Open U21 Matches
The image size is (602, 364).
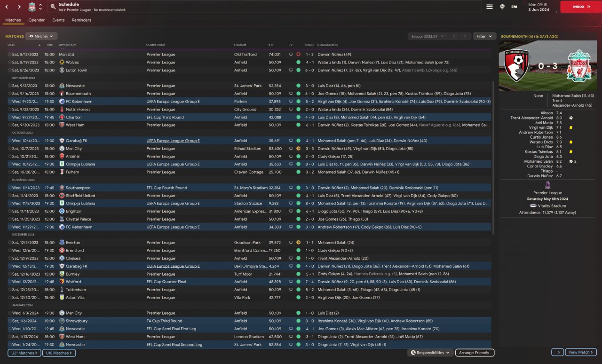[x=24, y=353]
